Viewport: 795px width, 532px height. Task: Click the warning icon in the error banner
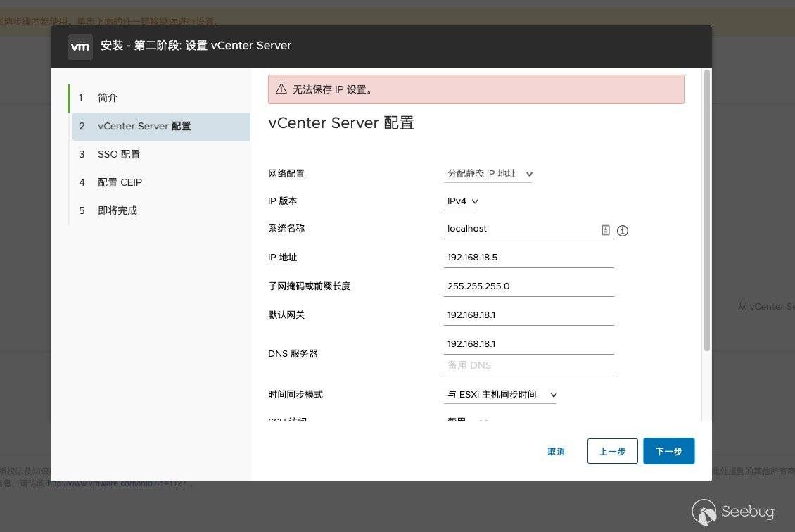pos(281,89)
